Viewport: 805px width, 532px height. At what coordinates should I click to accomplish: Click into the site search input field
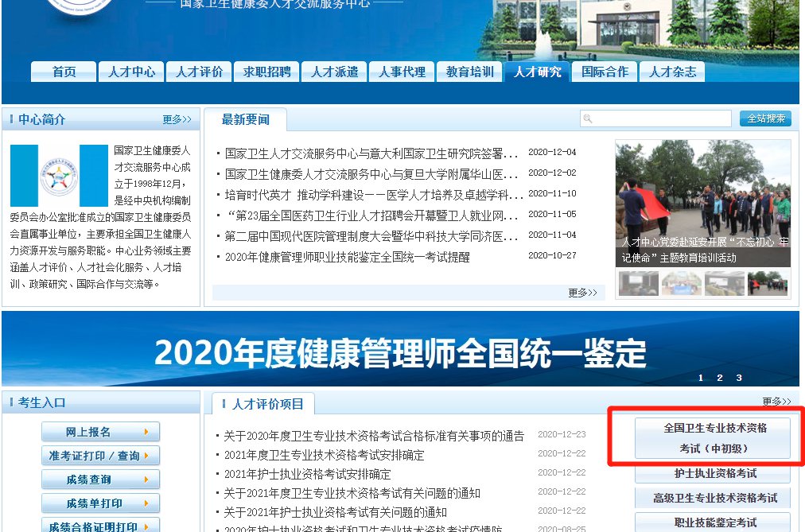(660, 119)
